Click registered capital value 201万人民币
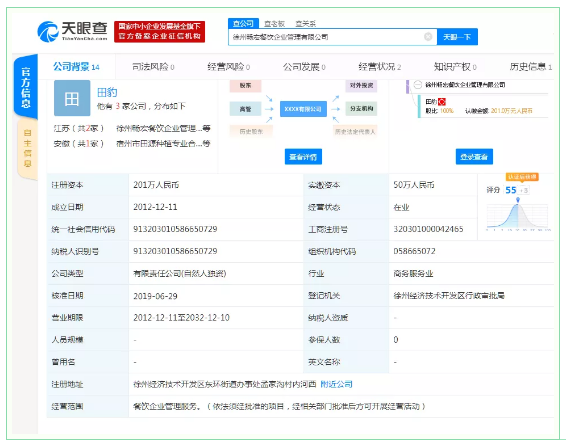Screen dimensions: 566x444 [156, 185]
